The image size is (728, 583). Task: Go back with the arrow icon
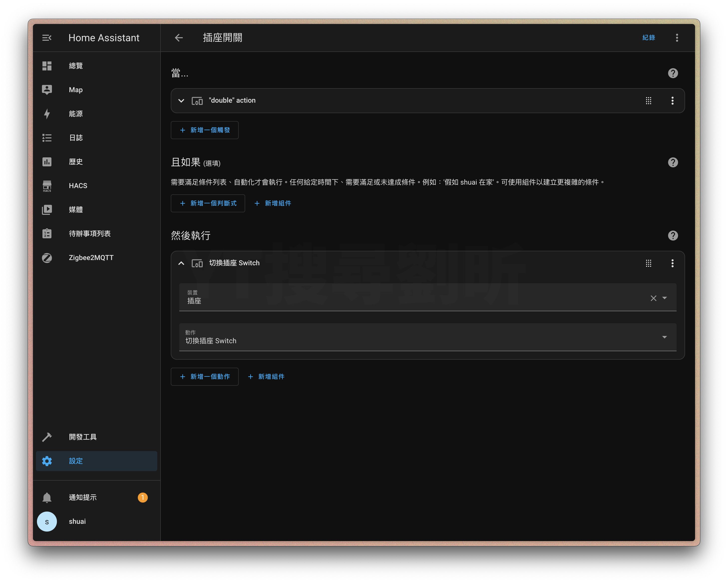pyautogui.click(x=179, y=38)
